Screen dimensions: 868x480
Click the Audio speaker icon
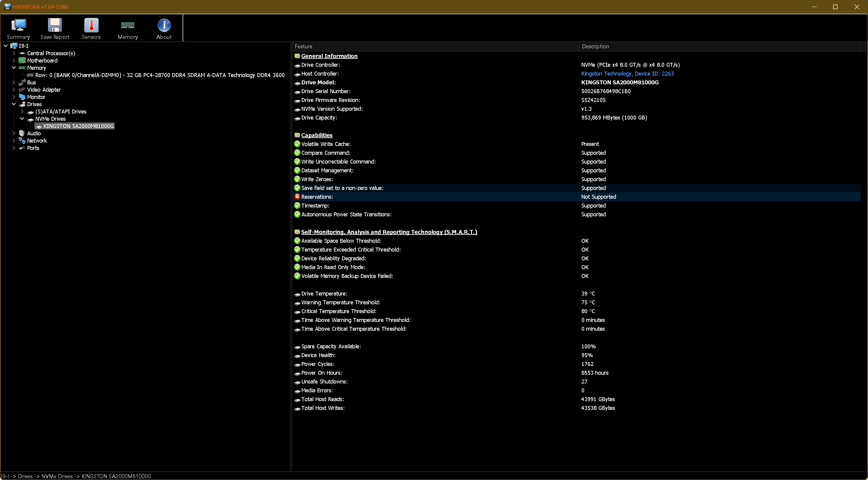pyautogui.click(x=22, y=134)
